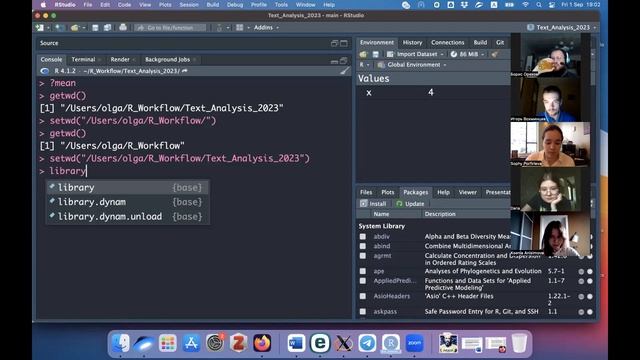640x360 pixels.
Task: Open the workspace panes dropdown arrow
Action: 248,28
